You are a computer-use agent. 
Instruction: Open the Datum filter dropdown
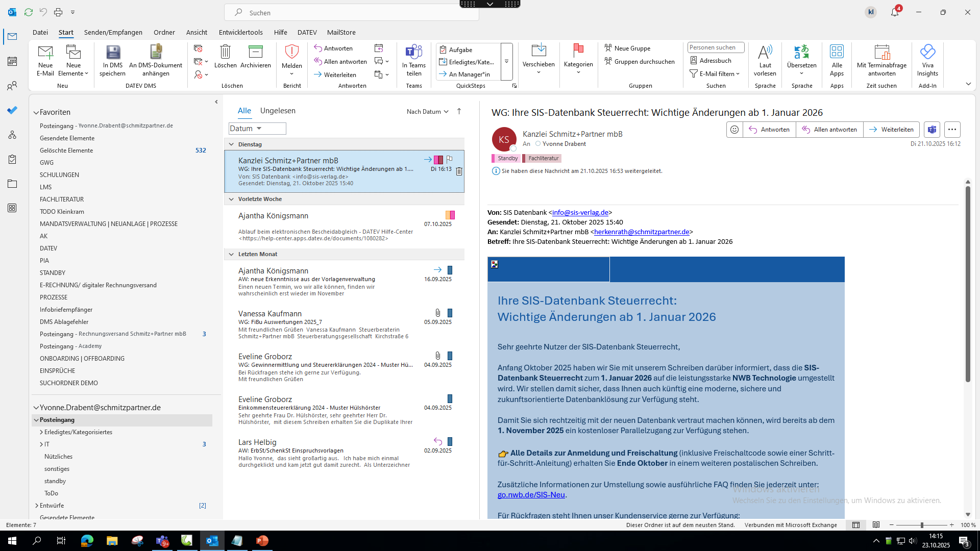(257, 129)
